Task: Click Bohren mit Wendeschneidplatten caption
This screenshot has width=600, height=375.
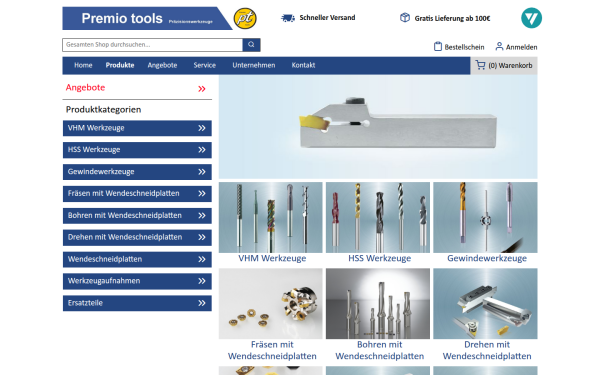Action: (x=379, y=351)
